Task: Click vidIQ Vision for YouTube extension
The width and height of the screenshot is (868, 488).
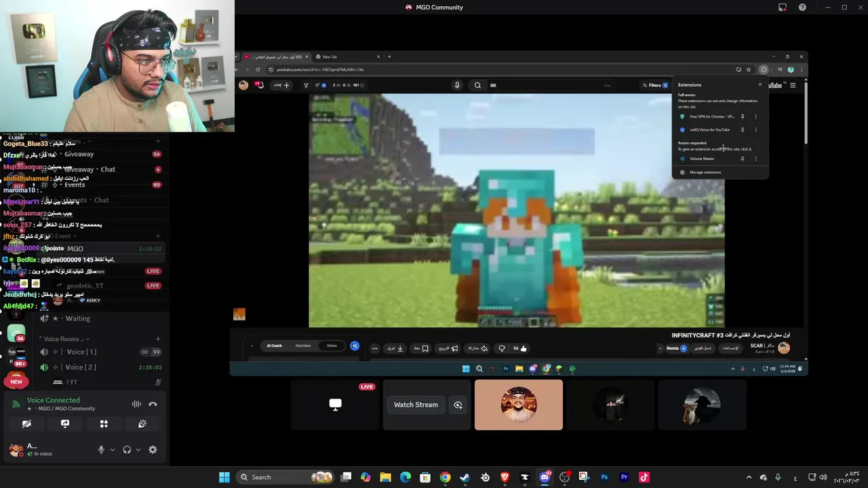Action: tap(709, 129)
